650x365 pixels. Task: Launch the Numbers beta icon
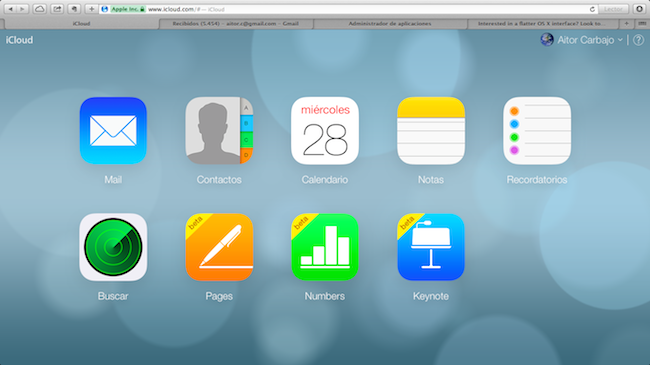coord(325,247)
